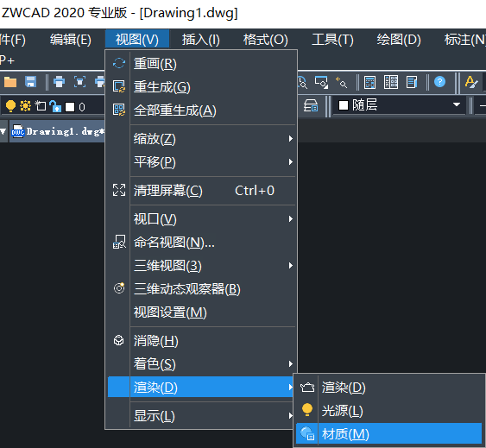Open the 格式(O) menu
Viewport: 486px width, 448px height.
pyautogui.click(x=266, y=40)
